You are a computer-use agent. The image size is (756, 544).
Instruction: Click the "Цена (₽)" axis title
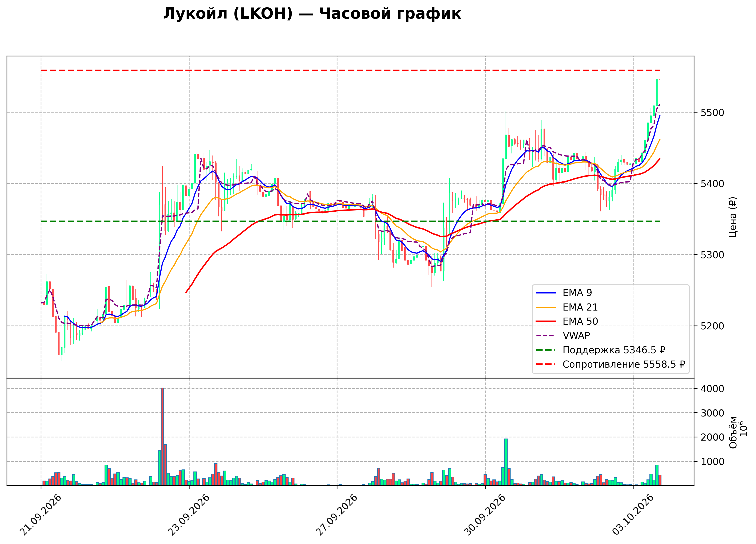733,217
